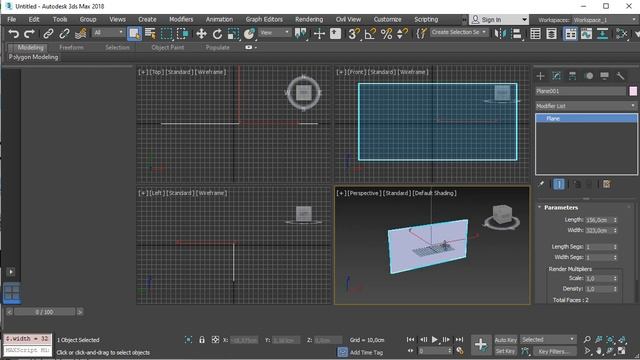Image resolution: width=640 pixels, height=360 pixels.
Task: Click the Mirror tool icon
Action: pyautogui.click(x=500, y=33)
